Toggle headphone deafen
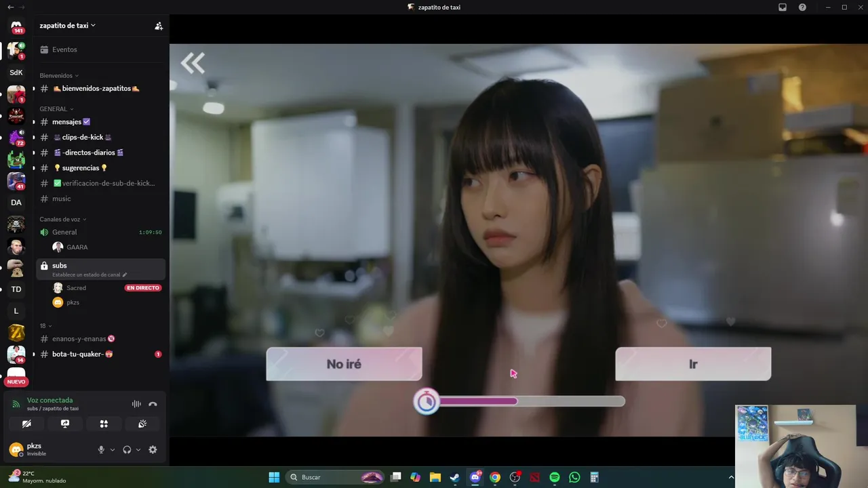This screenshot has height=488, width=868. click(x=127, y=449)
